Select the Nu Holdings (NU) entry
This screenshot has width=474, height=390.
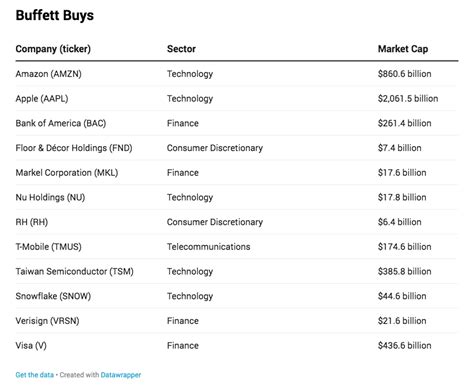[x=50, y=197]
